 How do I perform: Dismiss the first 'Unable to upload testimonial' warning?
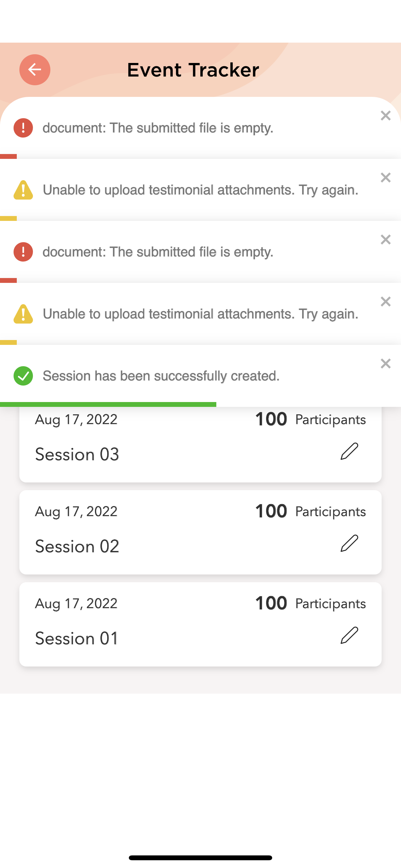point(386,178)
